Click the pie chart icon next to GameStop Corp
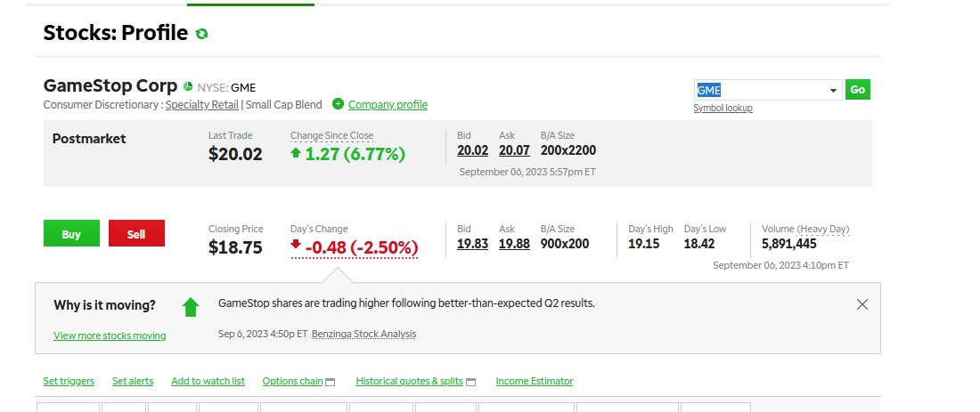Viewport: 980px width, 412px height. (188, 87)
